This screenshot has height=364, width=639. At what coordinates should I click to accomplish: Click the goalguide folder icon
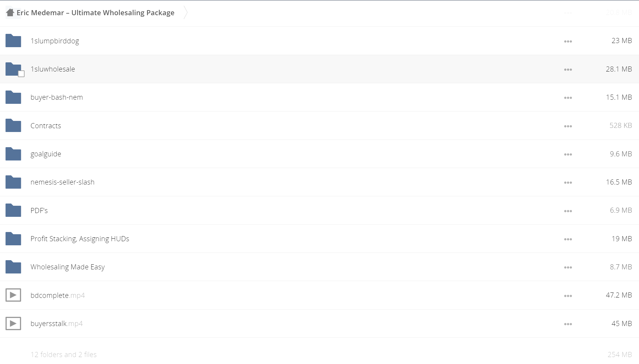tap(13, 154)
